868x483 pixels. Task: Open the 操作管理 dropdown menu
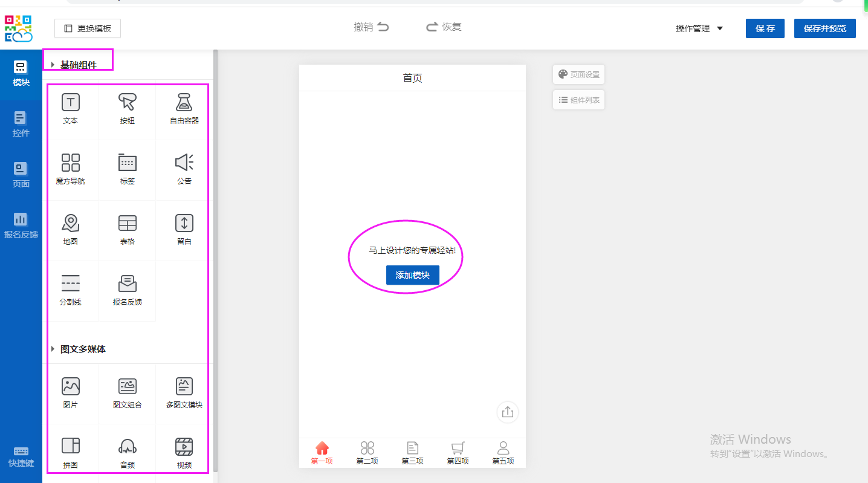coord(699,28)
